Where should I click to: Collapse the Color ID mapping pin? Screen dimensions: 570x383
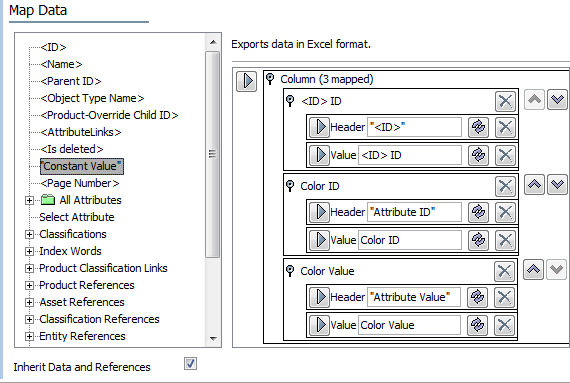point(290,186)
